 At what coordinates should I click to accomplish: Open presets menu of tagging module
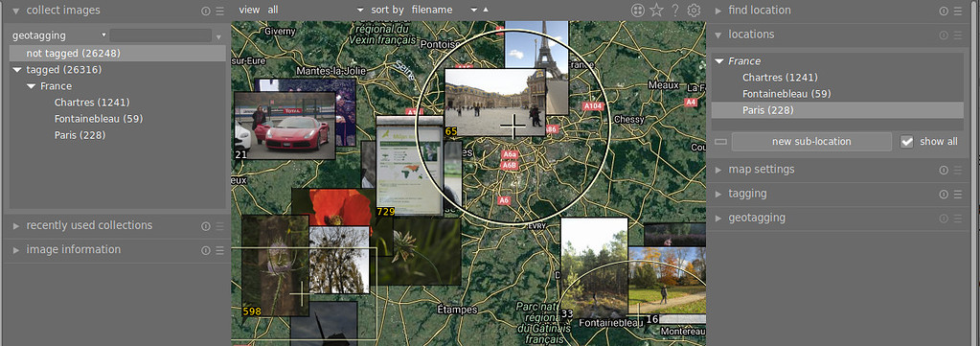[958, 195]
